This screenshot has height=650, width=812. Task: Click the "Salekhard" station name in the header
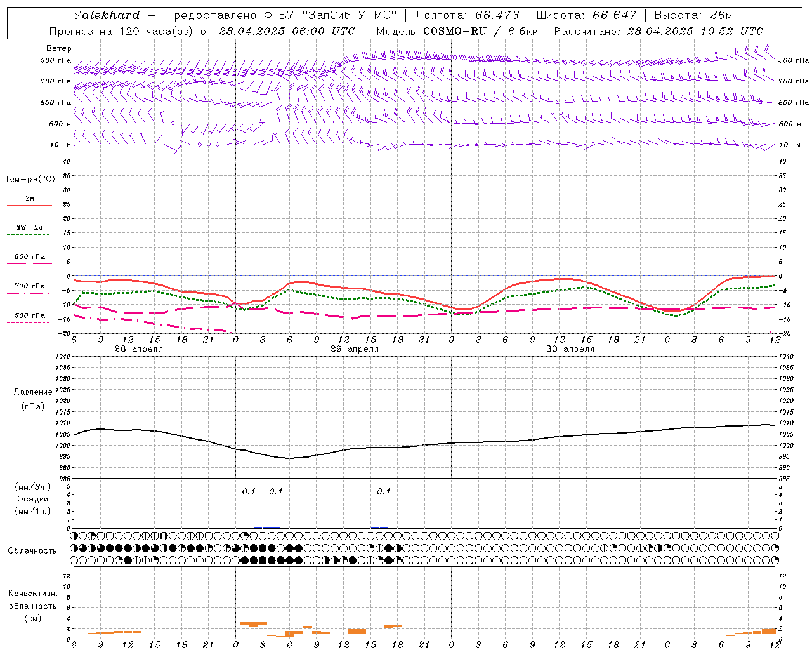pos(107,15)
